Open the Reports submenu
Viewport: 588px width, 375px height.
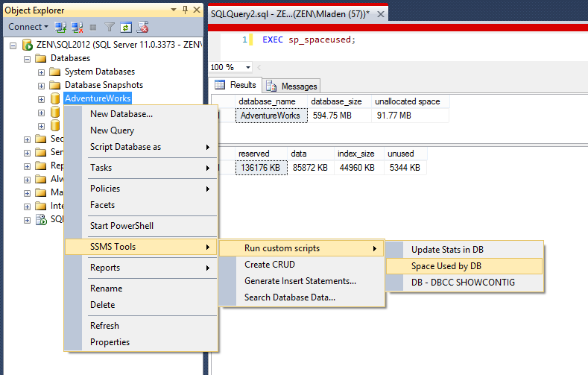pos(141,268)
